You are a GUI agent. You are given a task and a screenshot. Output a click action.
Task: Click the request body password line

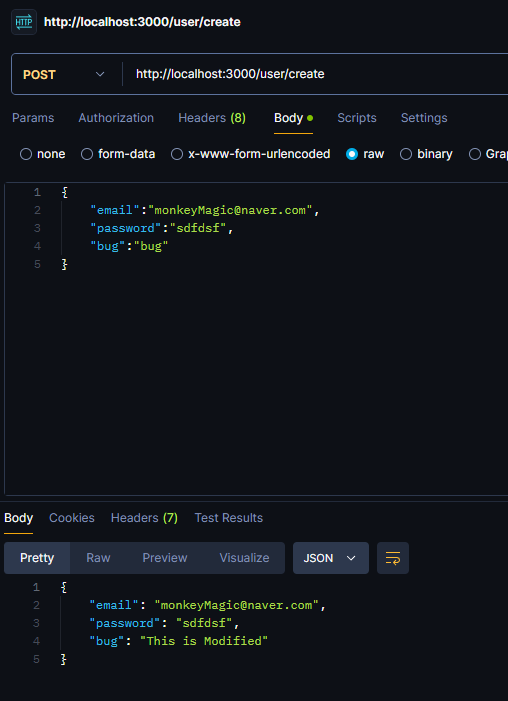pos(162,228)
